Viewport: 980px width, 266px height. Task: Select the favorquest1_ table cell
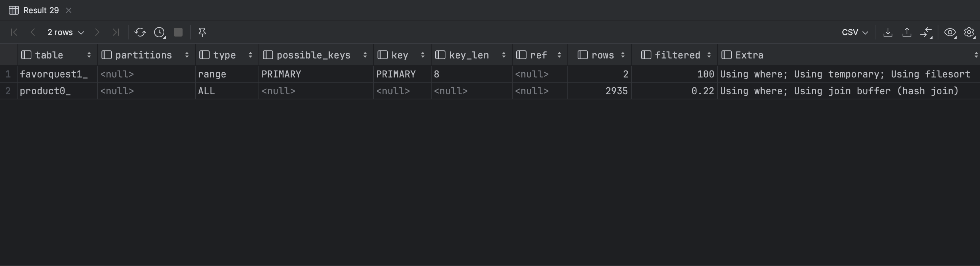click(x=57, y=74)
